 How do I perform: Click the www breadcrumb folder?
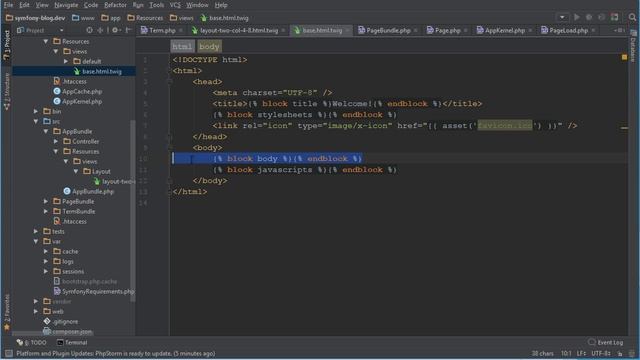point(83,18)
